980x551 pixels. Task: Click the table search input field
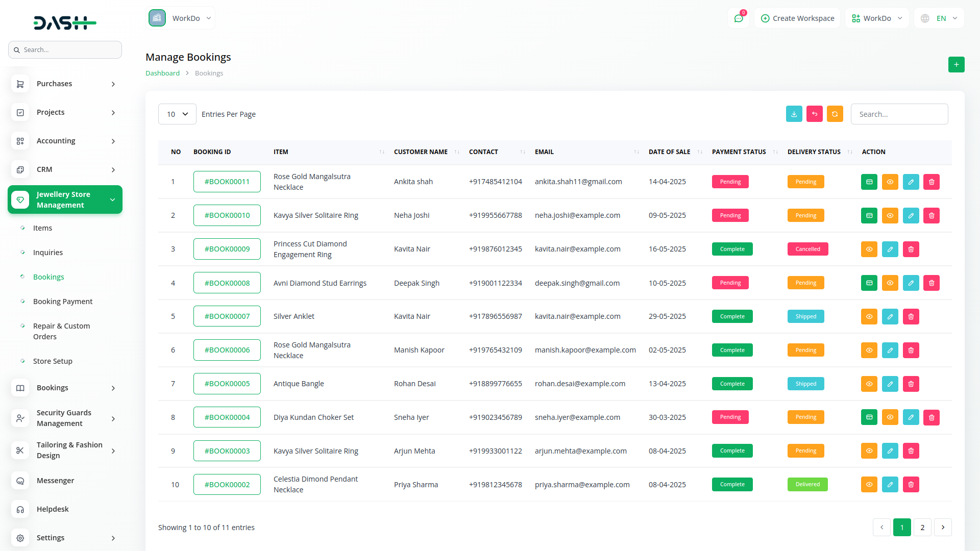tap(899, 114)
